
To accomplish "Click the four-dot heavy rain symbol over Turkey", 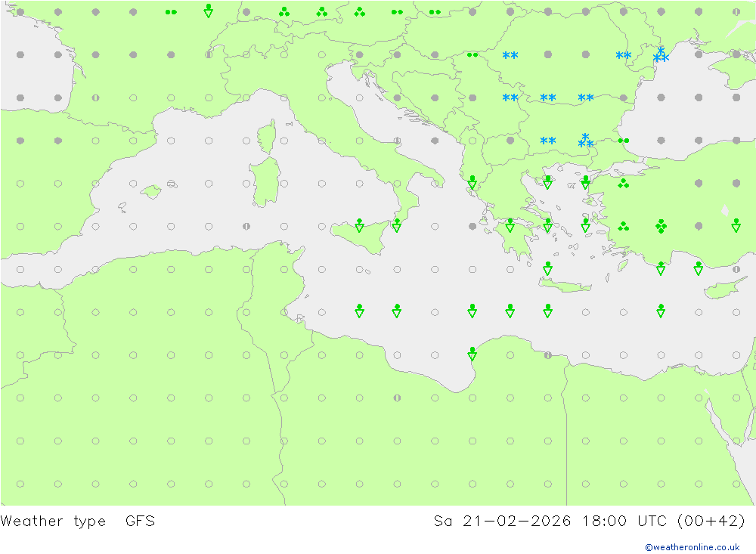I will (x=661, y=226).
